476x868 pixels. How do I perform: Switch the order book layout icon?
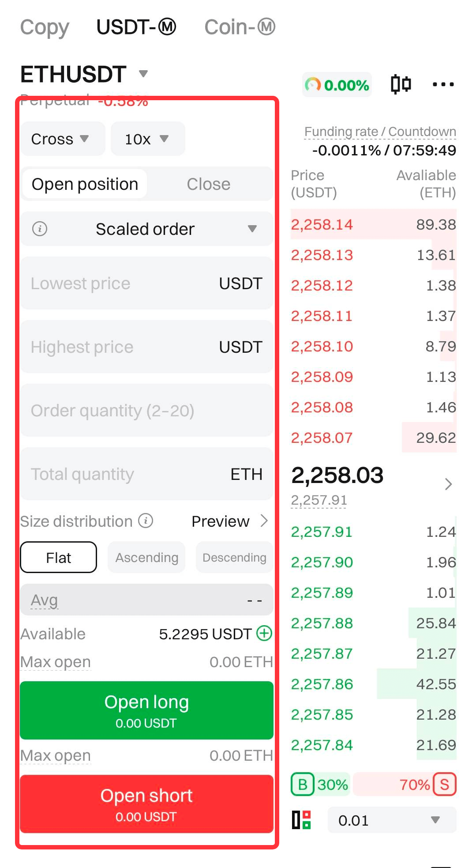coord(301,820)
